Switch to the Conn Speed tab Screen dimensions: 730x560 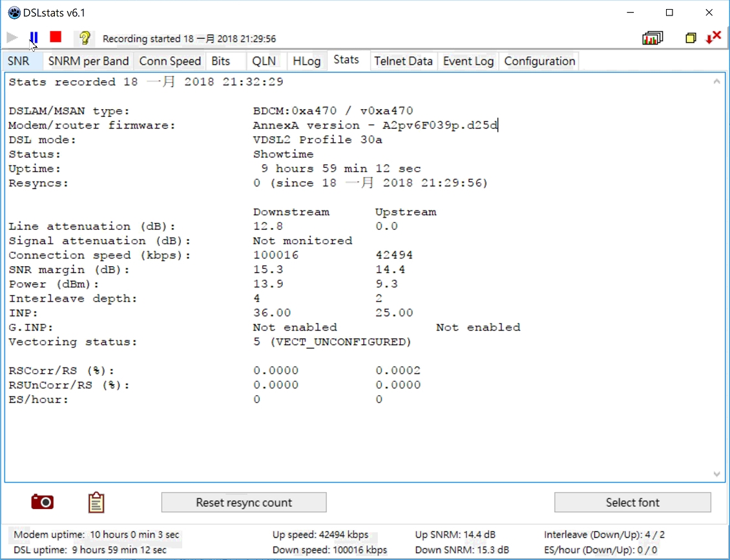[170, 61]
